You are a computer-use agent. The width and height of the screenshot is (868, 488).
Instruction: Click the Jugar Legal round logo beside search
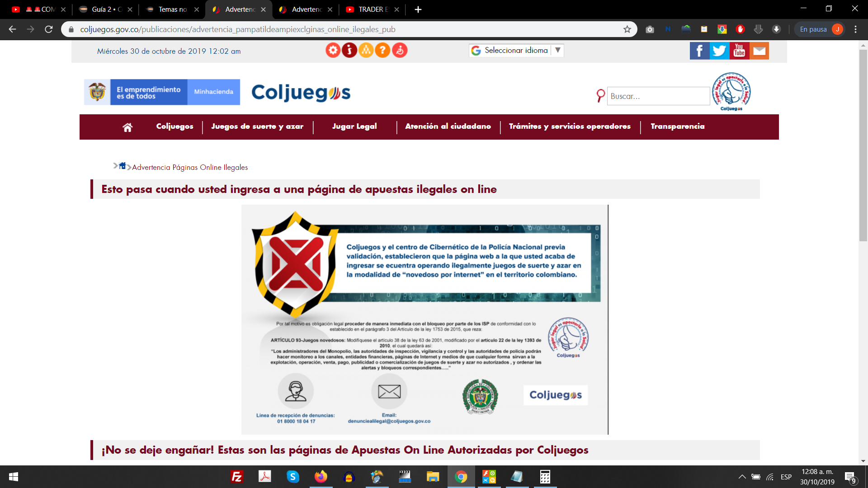[731, 91]
